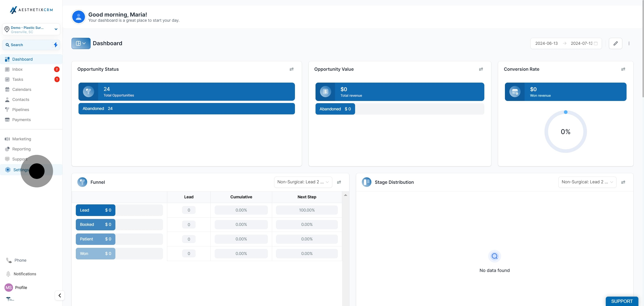
Task: Open the Profile link in sidebar
Action: pyautogui.click(x=21, y=287)
